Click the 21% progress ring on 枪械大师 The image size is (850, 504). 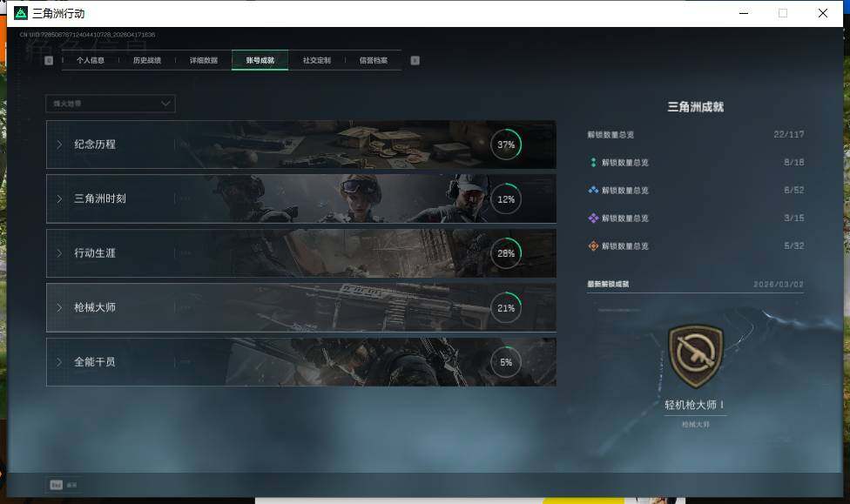(506, 308)
